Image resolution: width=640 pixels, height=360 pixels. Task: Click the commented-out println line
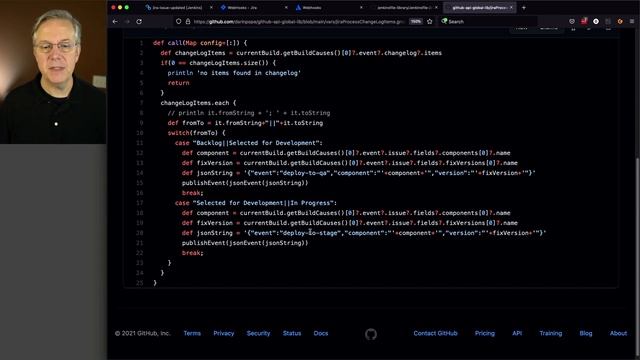tap(249, 113)
